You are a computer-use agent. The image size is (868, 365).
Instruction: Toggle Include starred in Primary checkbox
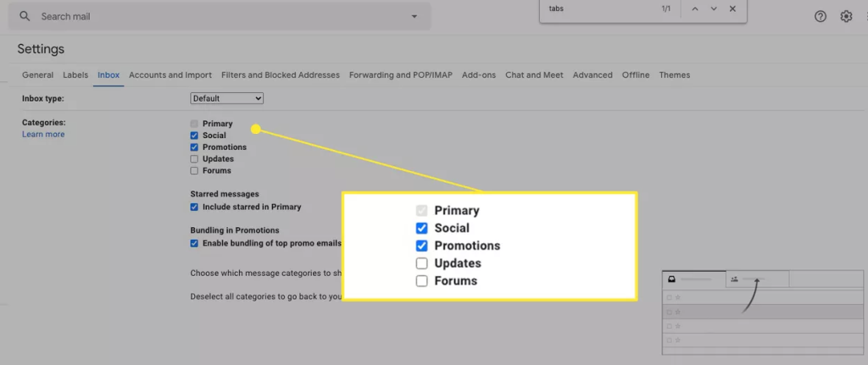point(194,207)
